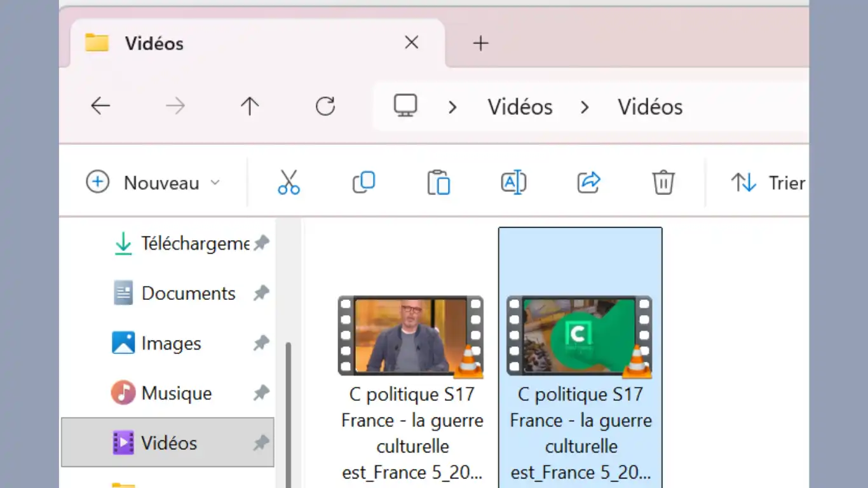Expand the Trier sort options

point(769,183)
